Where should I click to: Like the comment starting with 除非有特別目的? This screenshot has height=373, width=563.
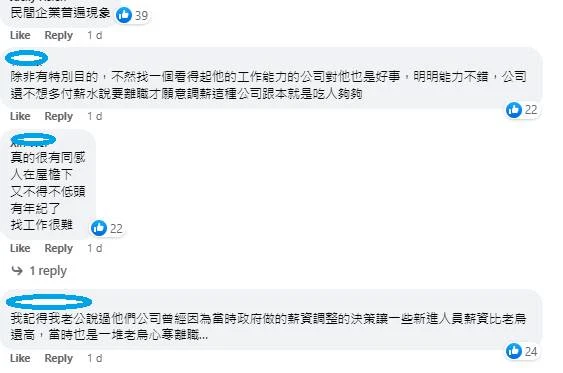point(20,116)
